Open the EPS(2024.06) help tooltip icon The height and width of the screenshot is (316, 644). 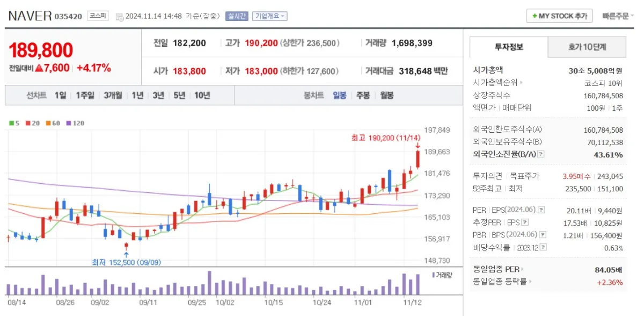click(541, 210)
